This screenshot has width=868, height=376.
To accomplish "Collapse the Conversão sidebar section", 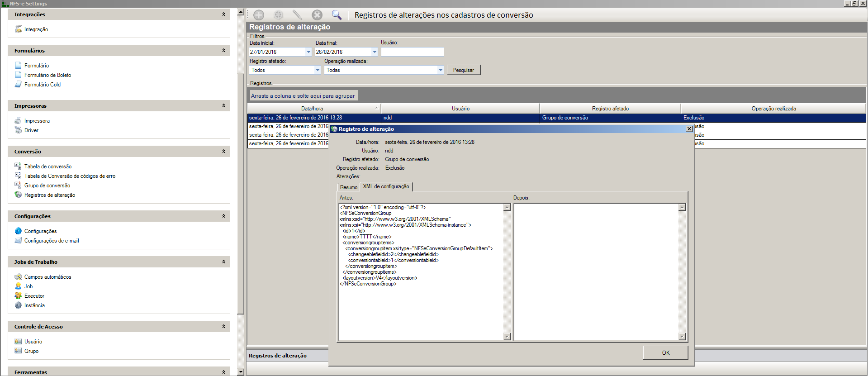I will [223, 152].
